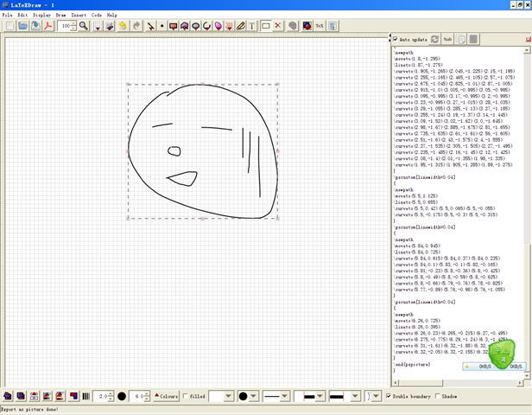Disable the Auto update checkbox
Screen dimensions: 532x415
396,40
